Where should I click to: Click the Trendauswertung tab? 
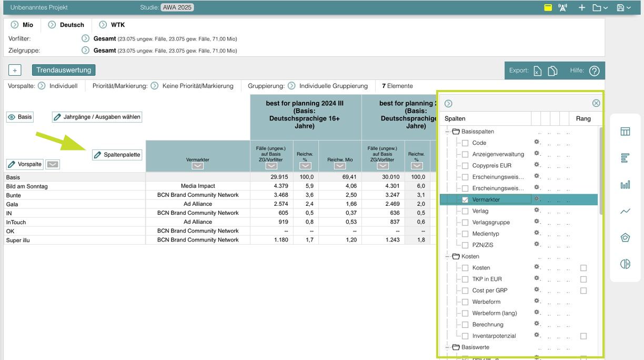click(x=64, y=70)
